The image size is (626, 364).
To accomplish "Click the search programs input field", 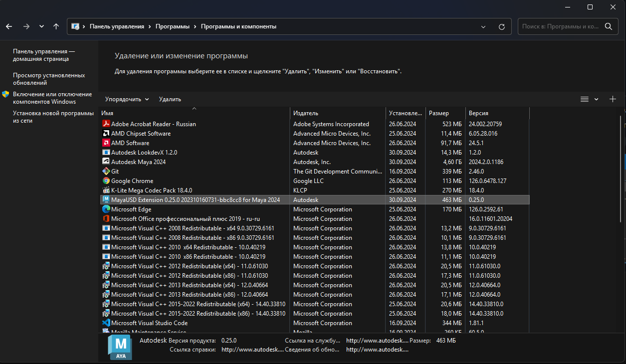I will pos(559,26).
